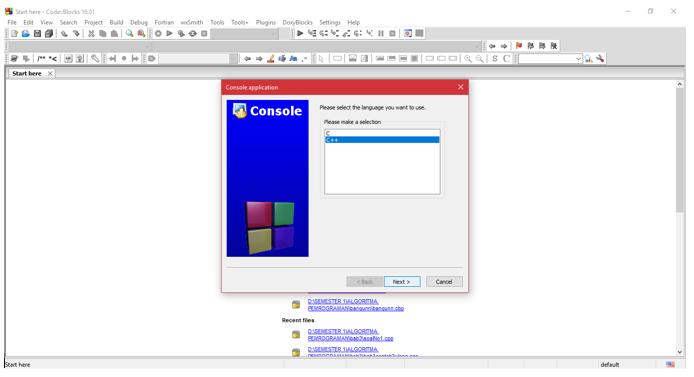Viewport: 694px width, 377px height.
Task: Click the wrench settings icon beside search box
Action: pos(600,58)
